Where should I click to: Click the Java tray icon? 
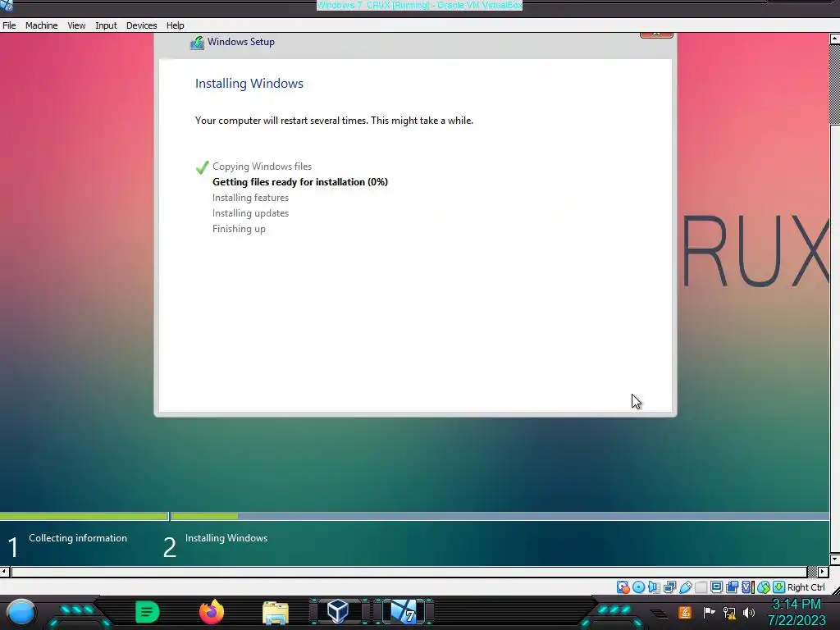[x=685, y=612]
